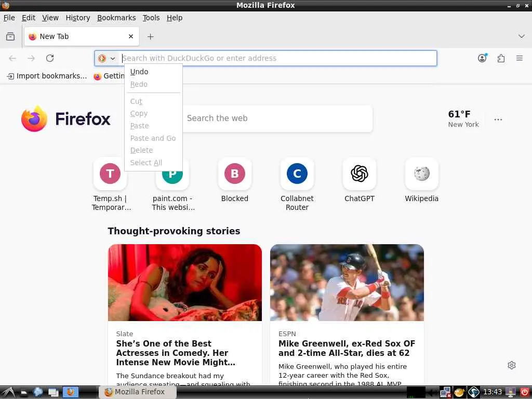The width and height of the screenshot is (532, 399).
Task: Choose Paste in context menu
Action: point(153,126)
